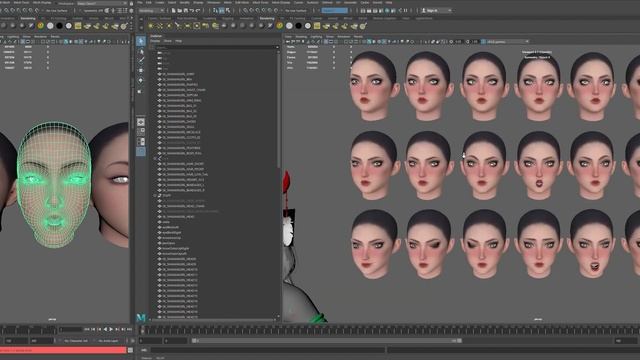Play animation forwards
The height and width of the screenshot is (360, 640).
111,329
